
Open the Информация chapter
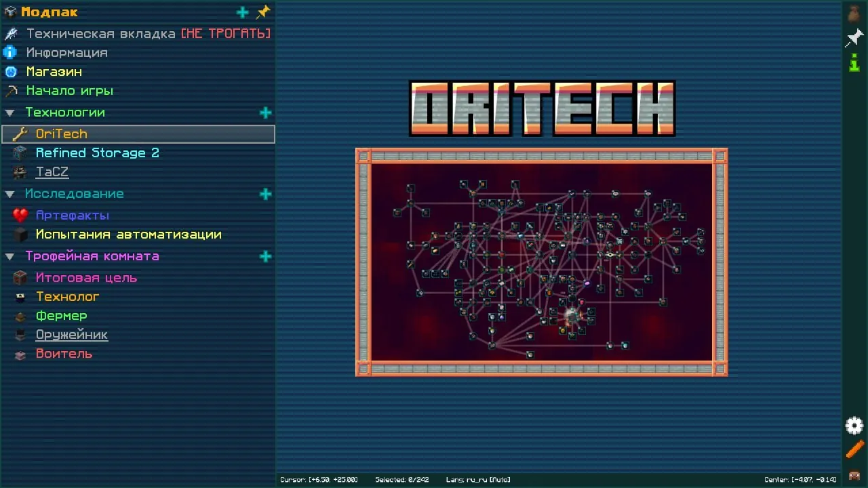[138, 52]
